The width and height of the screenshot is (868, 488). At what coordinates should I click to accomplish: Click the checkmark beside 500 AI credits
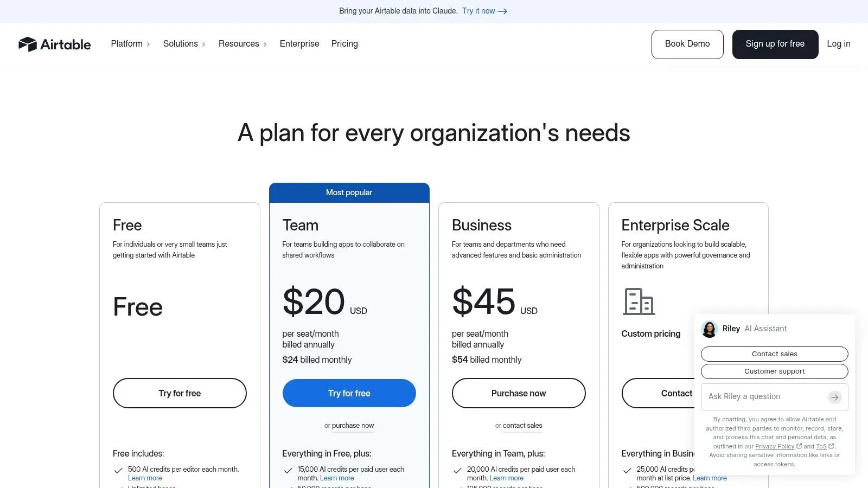[x=118, y=471]
